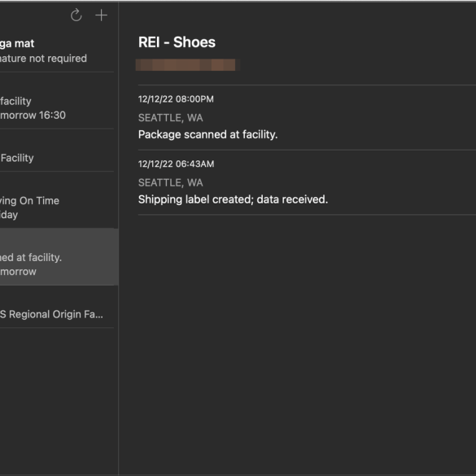Refresh the deliveries list

[76, 15]
